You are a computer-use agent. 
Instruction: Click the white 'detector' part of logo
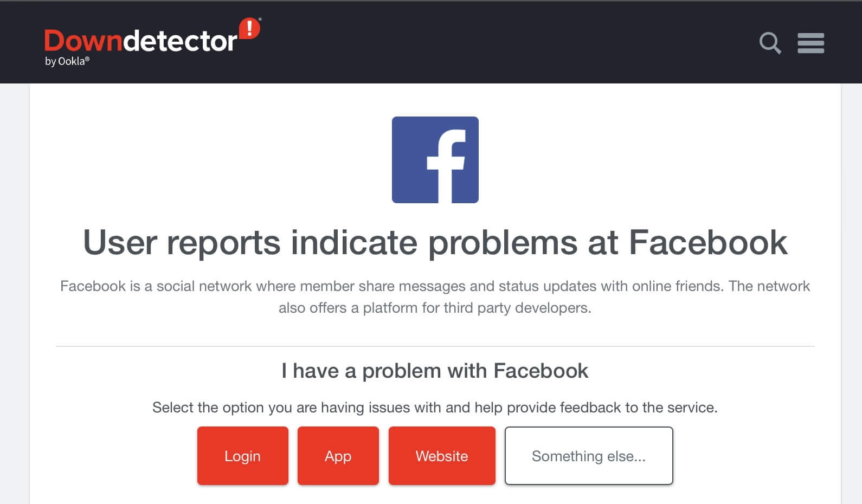coord(181,41)
